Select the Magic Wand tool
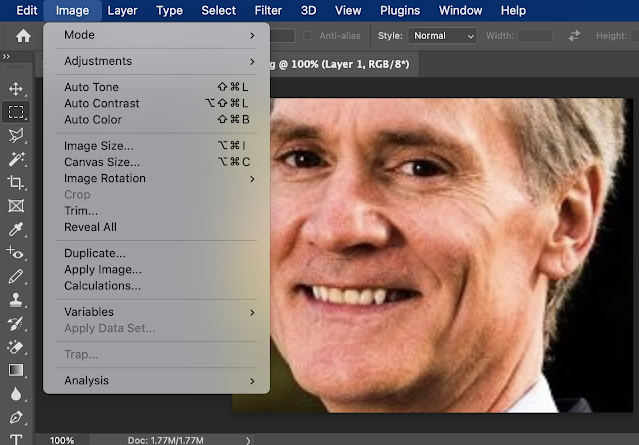The image size is (639, 445). pyautogui.click(x=16, y=159)
